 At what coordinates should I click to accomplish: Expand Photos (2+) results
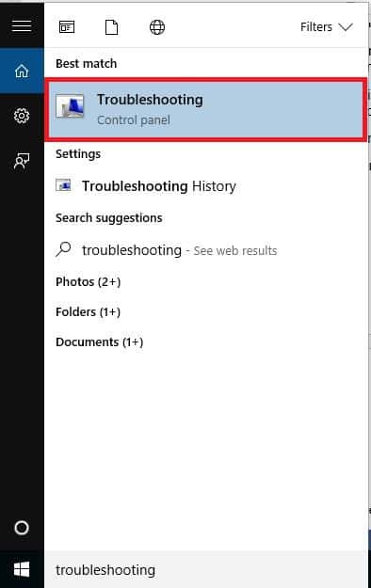(x=89, y=281)
